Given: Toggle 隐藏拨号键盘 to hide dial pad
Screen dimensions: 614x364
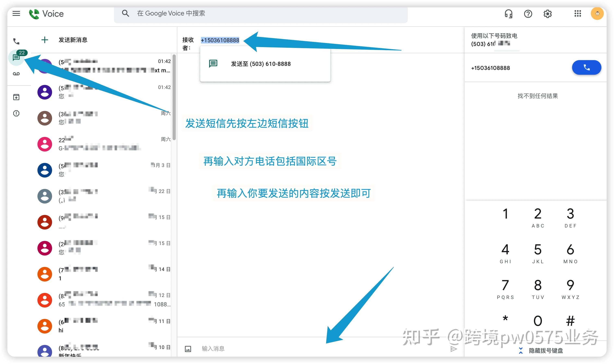Looking at the screenshot, I should pos(546,351).
